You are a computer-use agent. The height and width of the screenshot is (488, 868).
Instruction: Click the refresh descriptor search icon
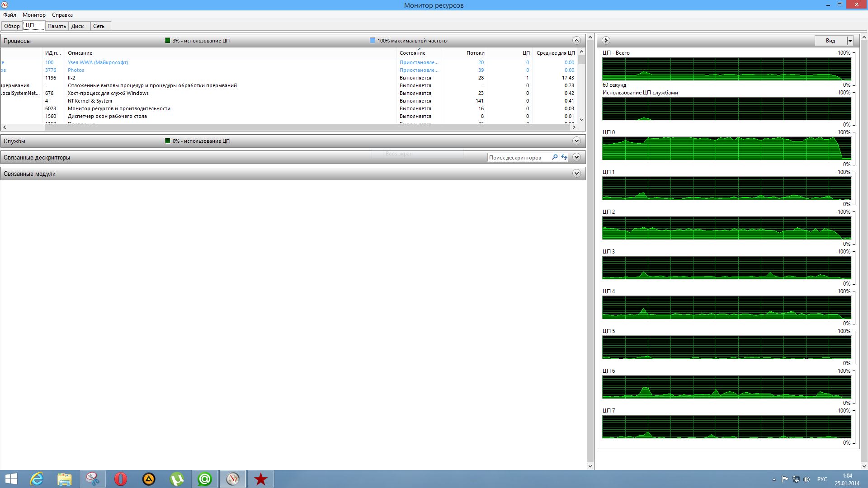point(564,157)
